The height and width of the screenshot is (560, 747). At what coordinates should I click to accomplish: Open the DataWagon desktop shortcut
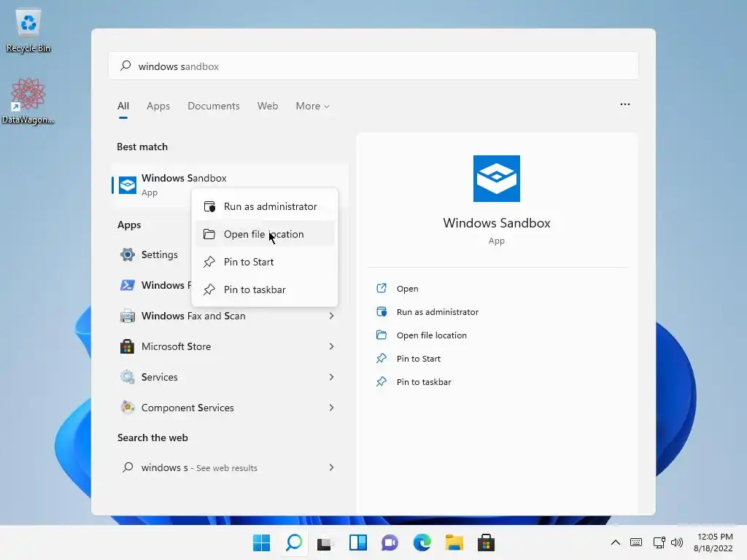[x=28, y=101]
